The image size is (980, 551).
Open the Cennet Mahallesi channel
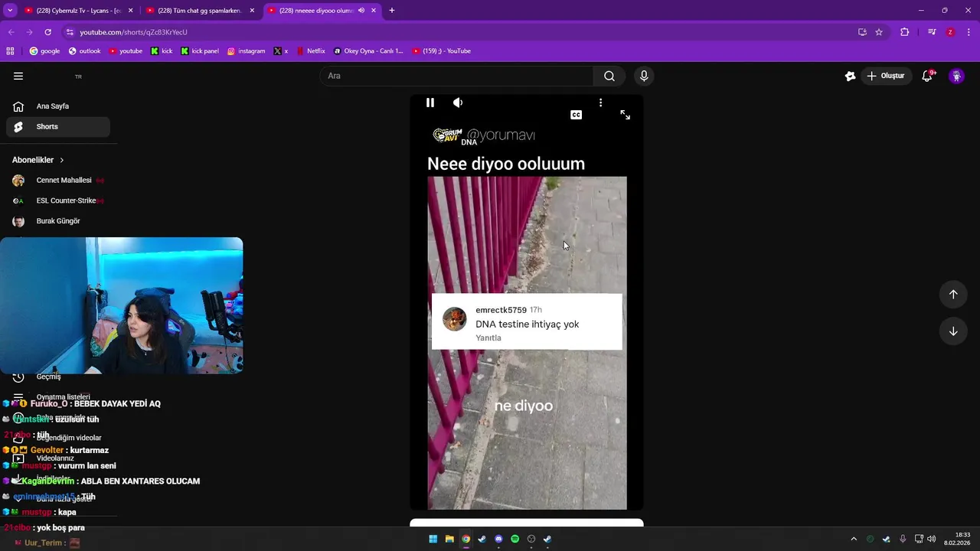tap(58, 181)
